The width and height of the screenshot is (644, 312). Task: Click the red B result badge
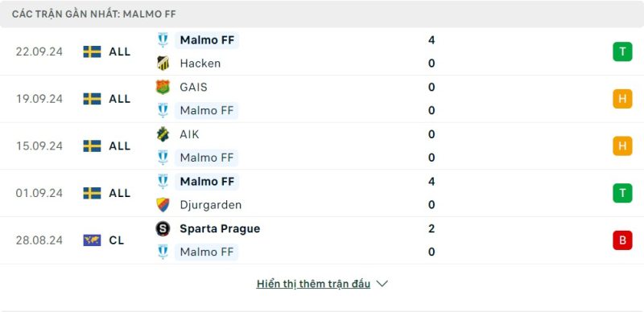[x=622, y=240]
